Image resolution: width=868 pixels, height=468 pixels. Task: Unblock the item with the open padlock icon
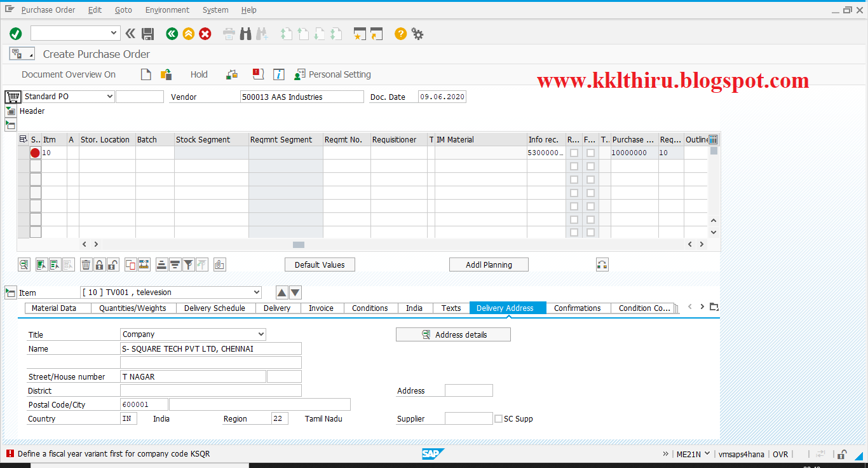point(112,265)
